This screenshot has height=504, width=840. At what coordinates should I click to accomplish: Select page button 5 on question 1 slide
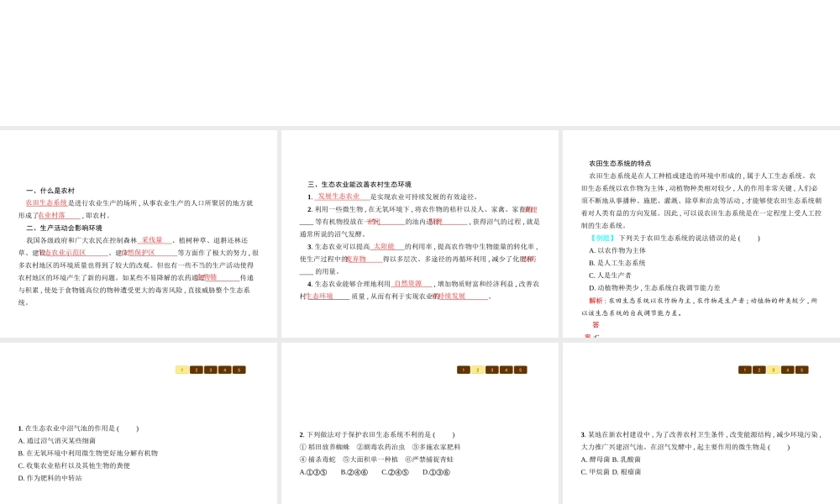(239, 370)
